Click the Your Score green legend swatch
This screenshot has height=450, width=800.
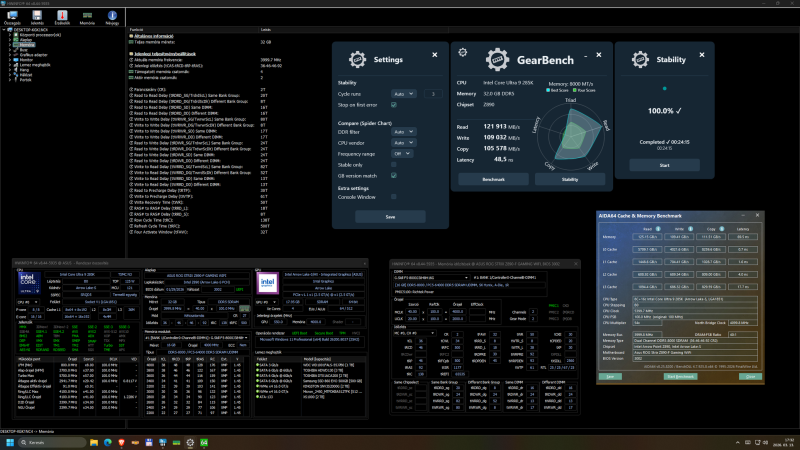tap(575, 90)
